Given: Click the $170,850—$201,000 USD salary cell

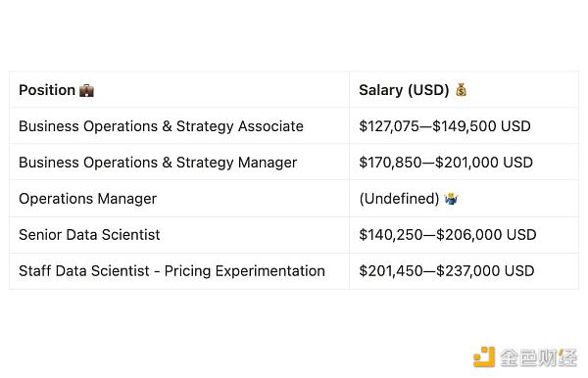Looking at the screenshot, I should [x=446, y=163].
